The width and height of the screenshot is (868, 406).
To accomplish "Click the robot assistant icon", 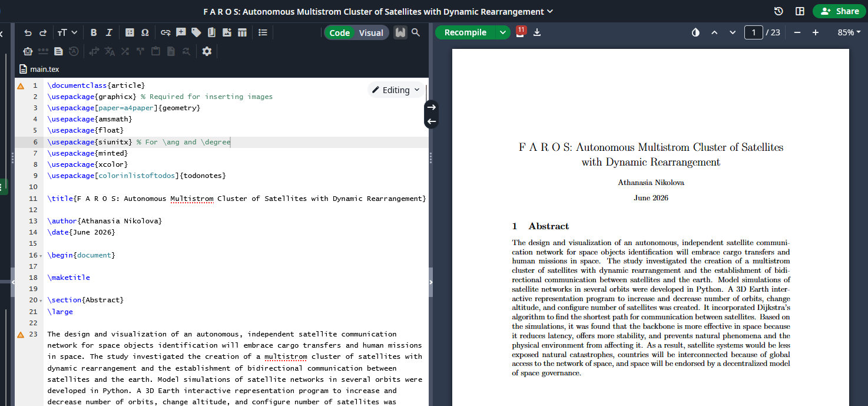I will (x=28, y=51).
